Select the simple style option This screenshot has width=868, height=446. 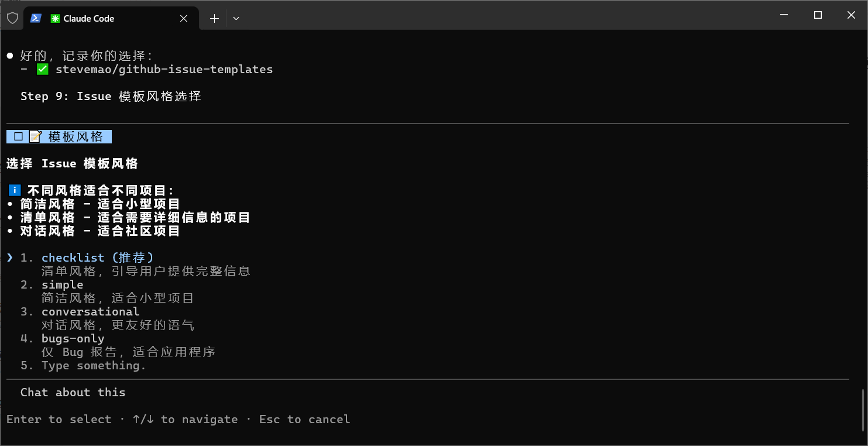[63, 285]
